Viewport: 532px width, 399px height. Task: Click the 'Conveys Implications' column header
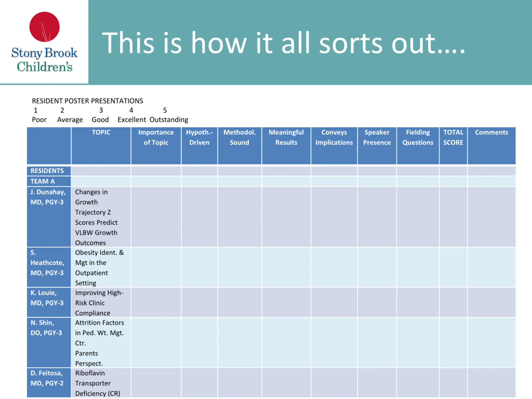334,146
